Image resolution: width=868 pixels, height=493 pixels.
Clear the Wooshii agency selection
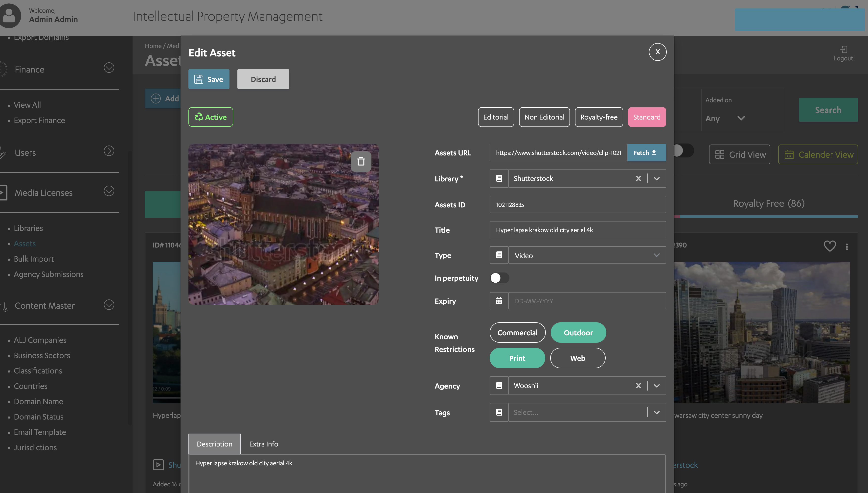638,386
